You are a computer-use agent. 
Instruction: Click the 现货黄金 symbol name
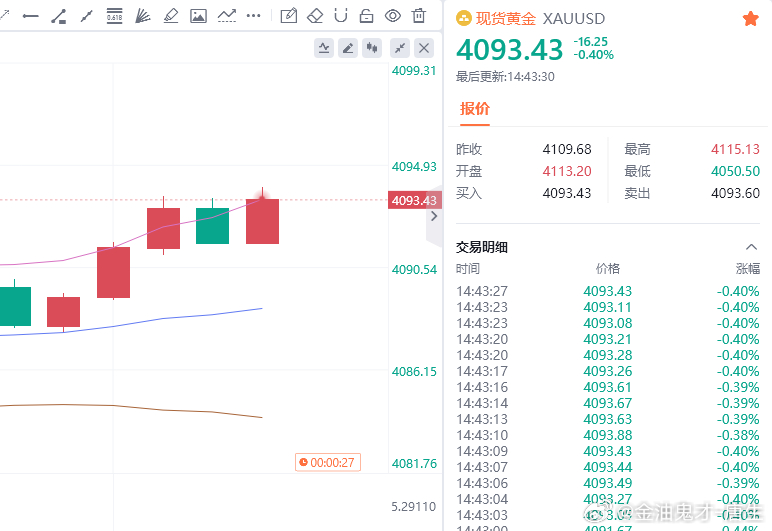click(x=506, y=19)
